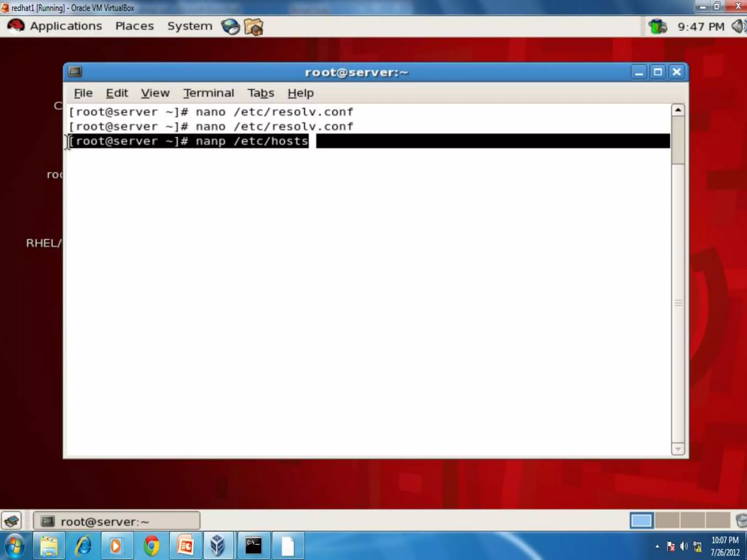Click the volume speaker icon in GNOME panel

coord(738,27)
